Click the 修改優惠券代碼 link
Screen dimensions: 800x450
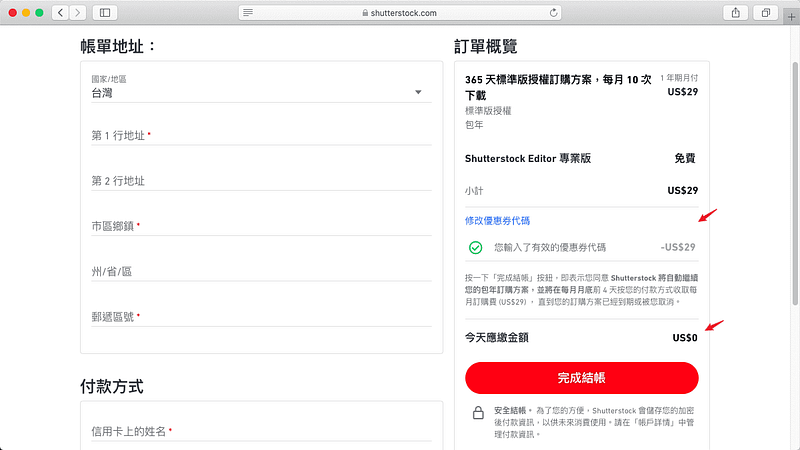coord(497,221)
